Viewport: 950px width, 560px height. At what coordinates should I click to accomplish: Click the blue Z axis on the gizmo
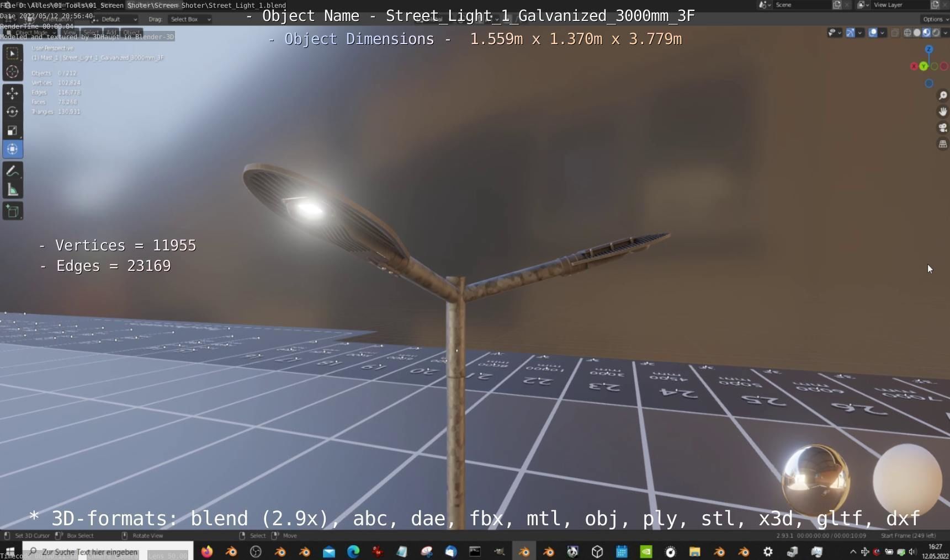(929, 50)
